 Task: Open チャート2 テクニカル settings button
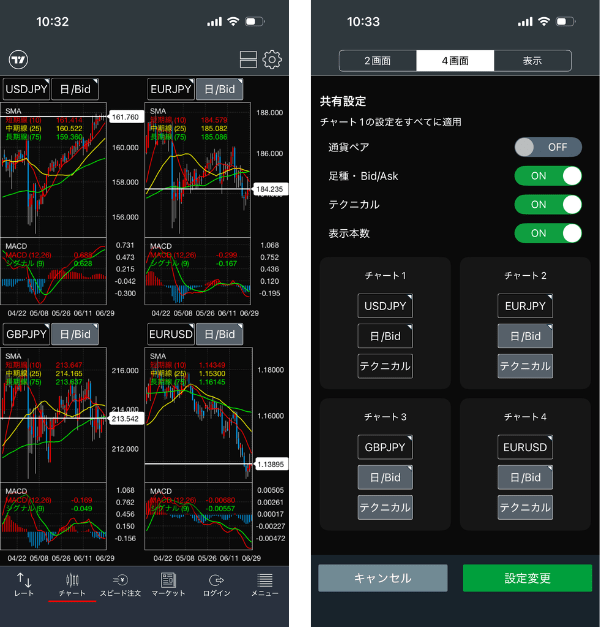point(525,366)
